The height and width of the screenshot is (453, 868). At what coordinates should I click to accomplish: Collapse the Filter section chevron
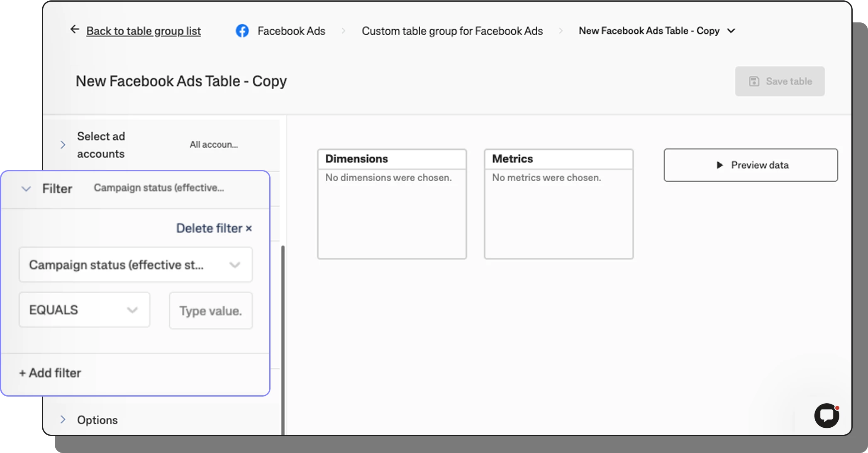(x=26, y=189)
